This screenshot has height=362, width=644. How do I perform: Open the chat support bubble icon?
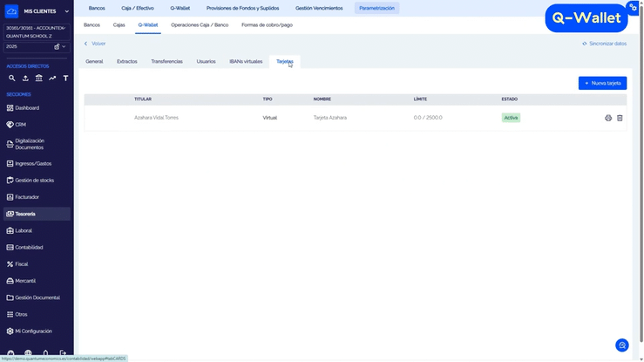(621, 345)
